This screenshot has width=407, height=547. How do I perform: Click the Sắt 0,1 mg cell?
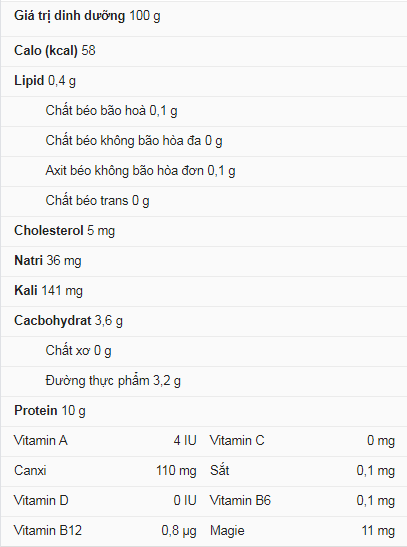click(302, 471)
